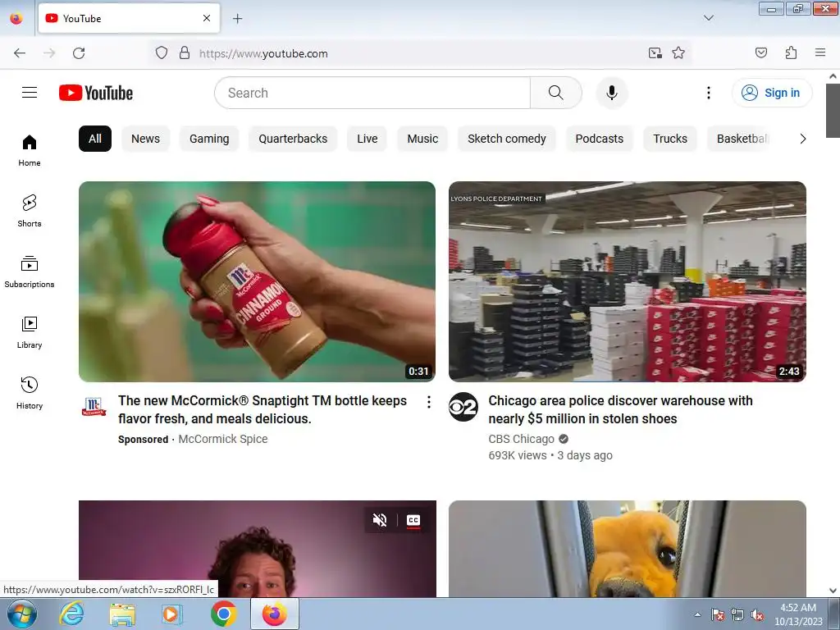Click the YouTube search input field

coord(373,93)
